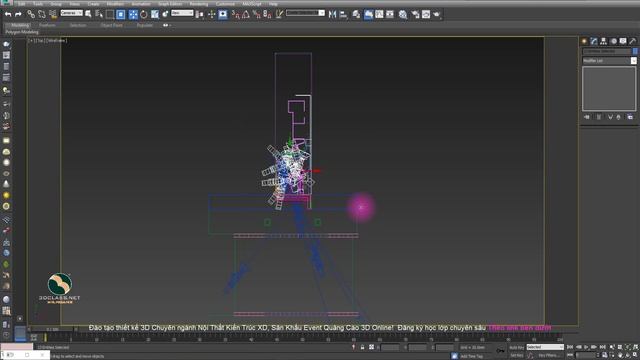This screenshot has width=640, height=360.
Task: Open the Hierarchy command panel tab
Action: coord(603,41)
